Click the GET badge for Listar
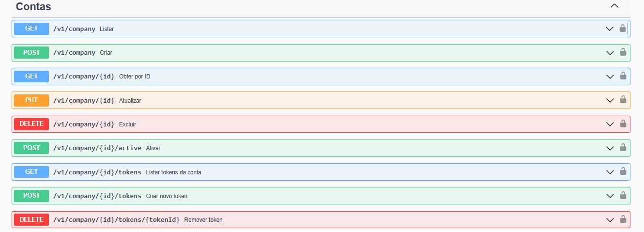Screen dimensions: 644x232 pos(31,29)
